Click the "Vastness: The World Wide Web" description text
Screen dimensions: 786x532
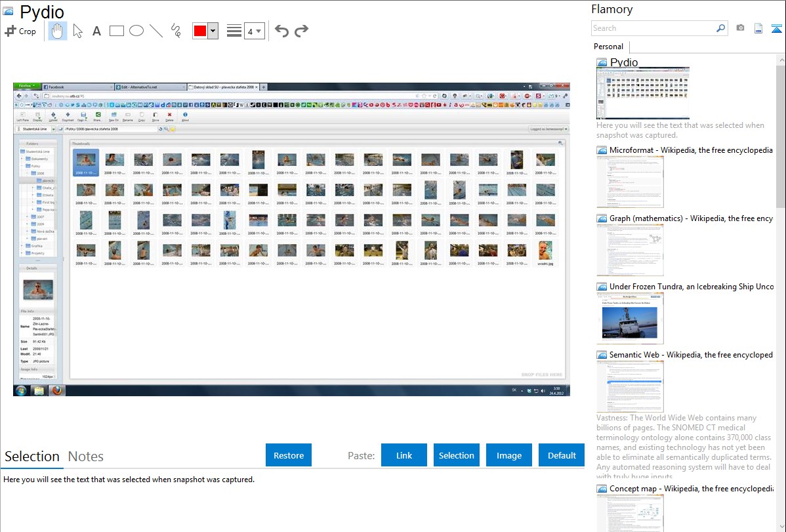[684, 447]
